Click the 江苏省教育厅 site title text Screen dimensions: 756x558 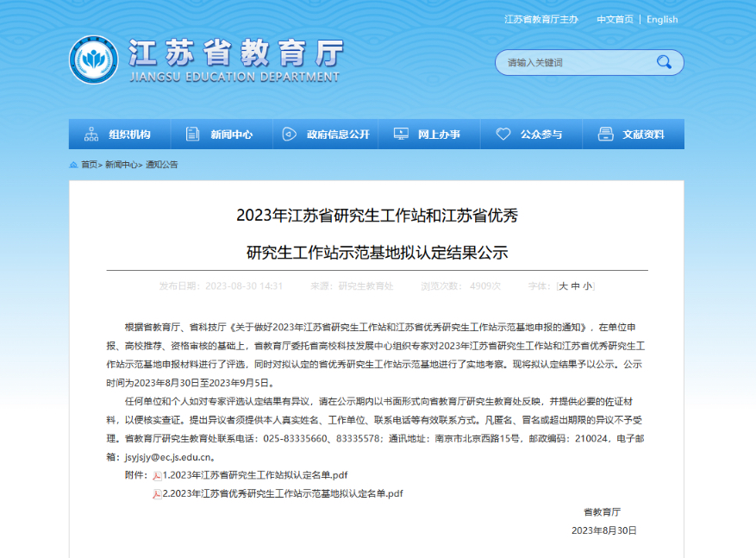click(x=236, y=53)
